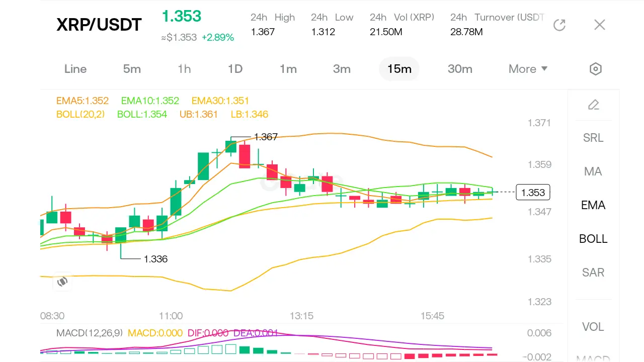Click the 24h Turnover value 28.78M
Screen dimensions: 644x362
point(466,32)
